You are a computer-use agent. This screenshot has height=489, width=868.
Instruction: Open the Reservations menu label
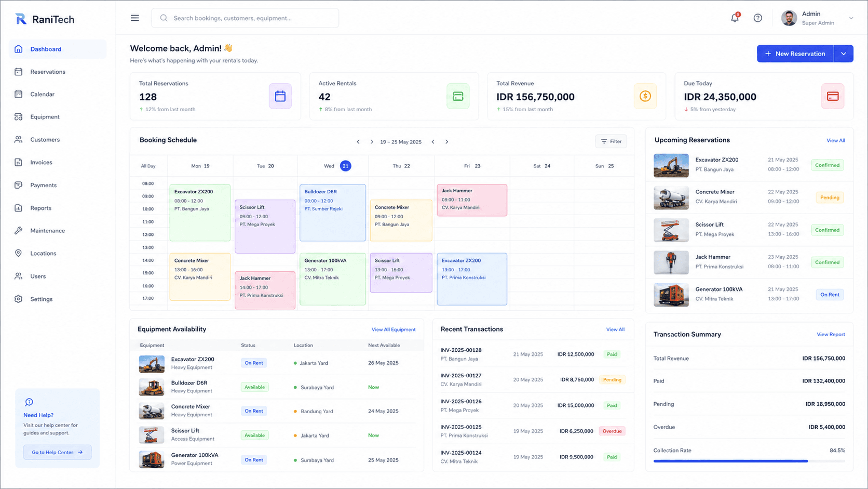[48, 72]
